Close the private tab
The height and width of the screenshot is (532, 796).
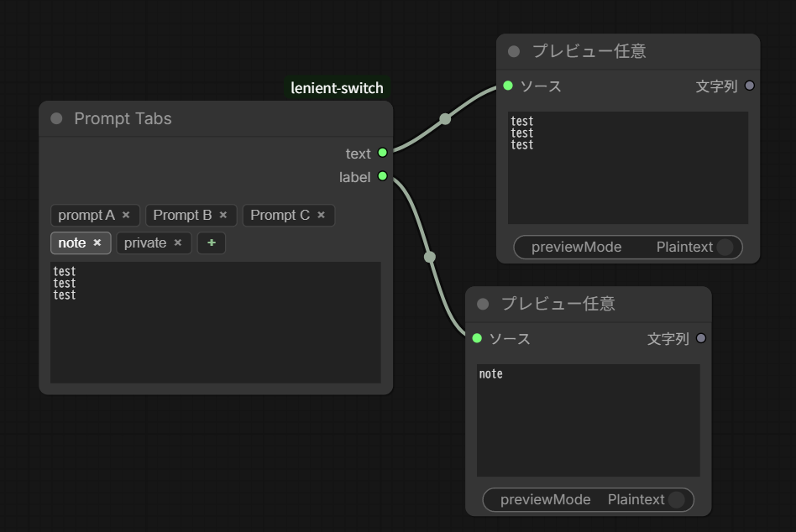click(178, 243)
